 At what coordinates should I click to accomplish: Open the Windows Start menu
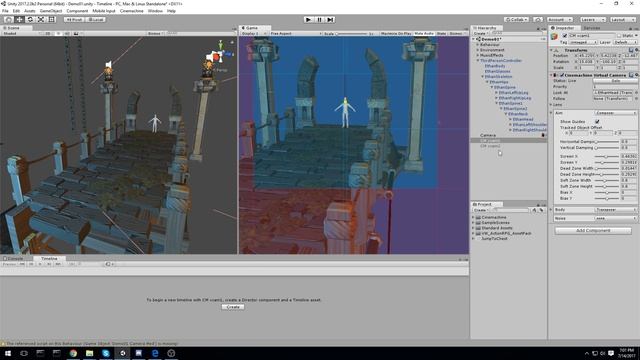click(8, 353)
